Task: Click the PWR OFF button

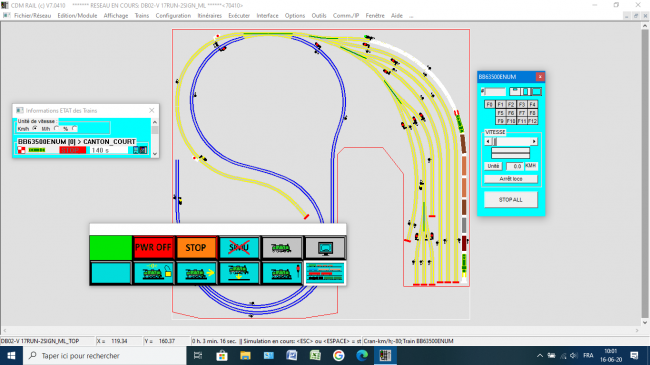Action: (153, 248)
